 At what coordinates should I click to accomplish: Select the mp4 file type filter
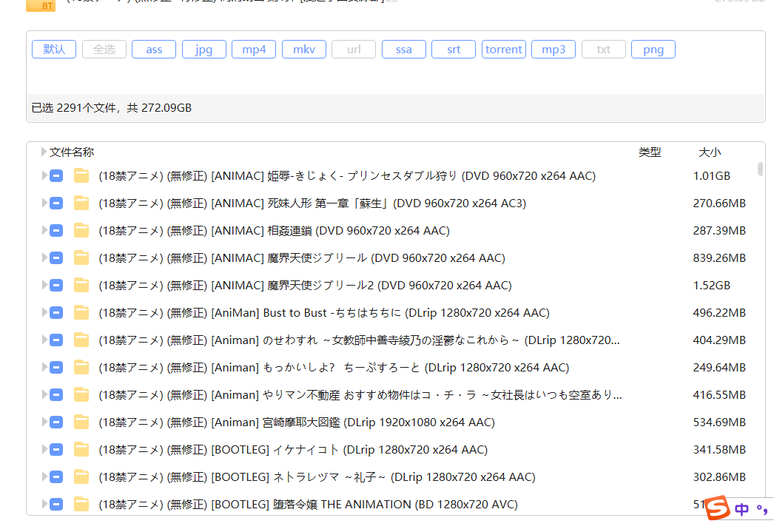click(x=254, y=50)
